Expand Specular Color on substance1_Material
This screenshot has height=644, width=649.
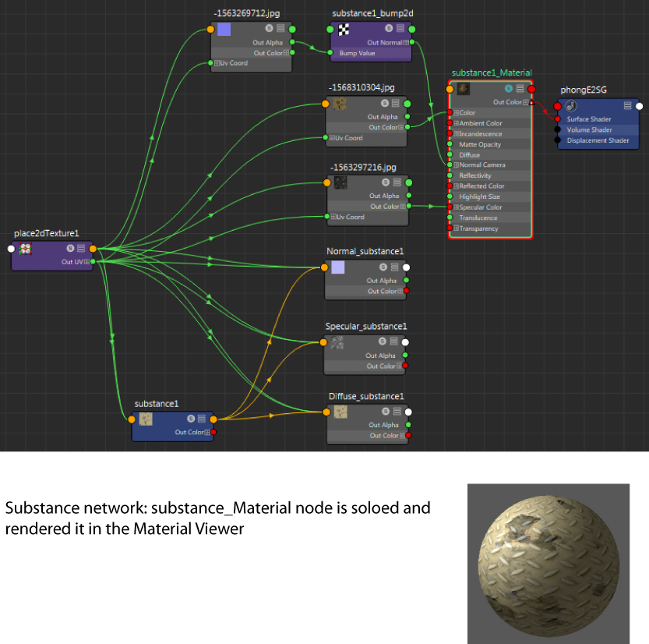click(x=456, y=207)
